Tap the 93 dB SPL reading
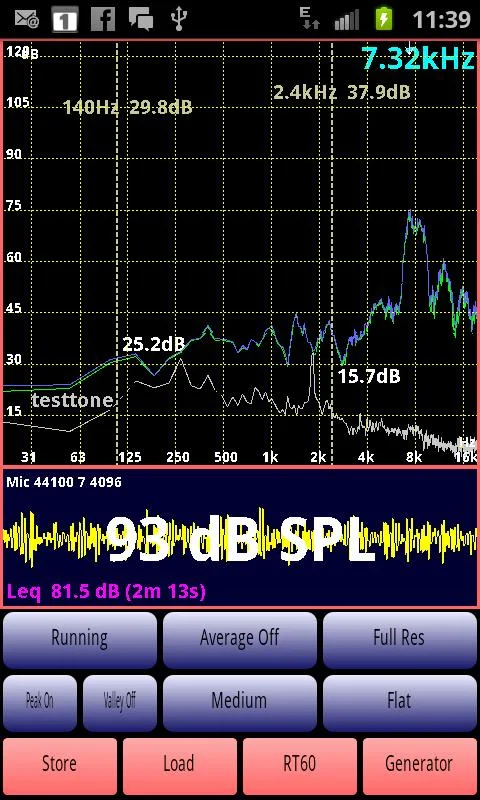 [x=240, y=540]
